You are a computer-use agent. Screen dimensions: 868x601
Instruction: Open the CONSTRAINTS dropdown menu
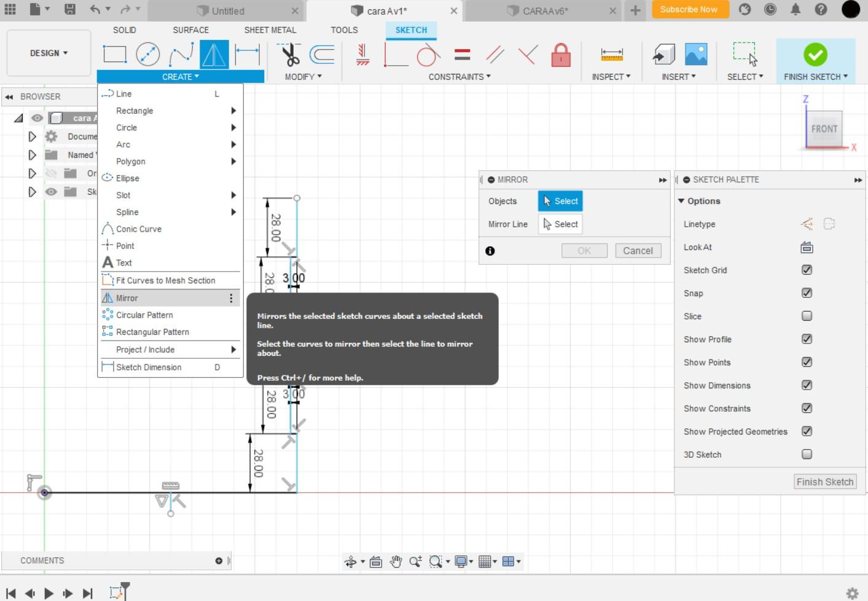tap(459, 77)
